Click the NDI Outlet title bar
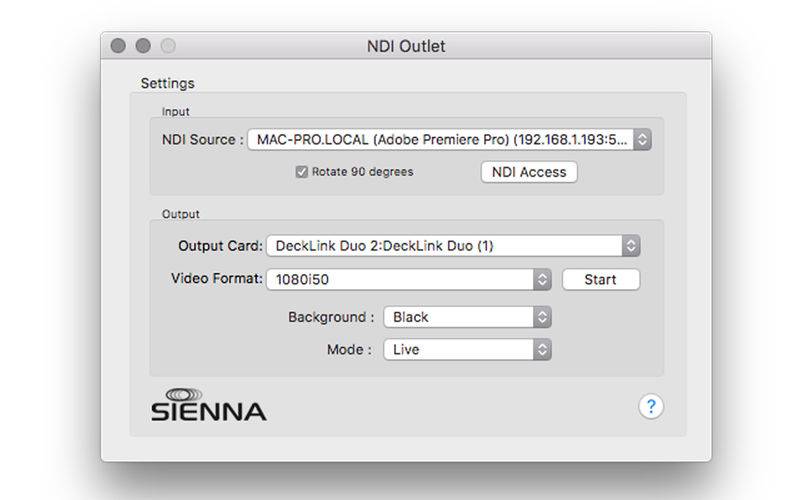The height and width of the screenshot is (500, 800). coord(406,46)
